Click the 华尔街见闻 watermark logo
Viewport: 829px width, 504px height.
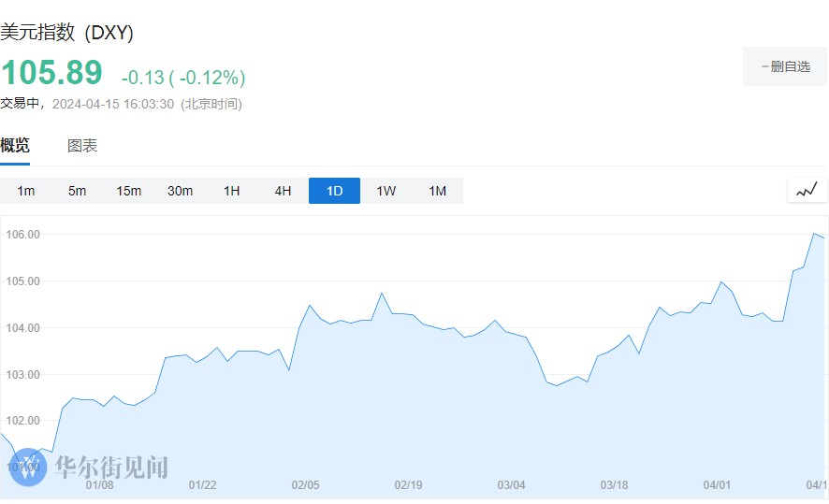pyautogui.click(x=92, y=468)
